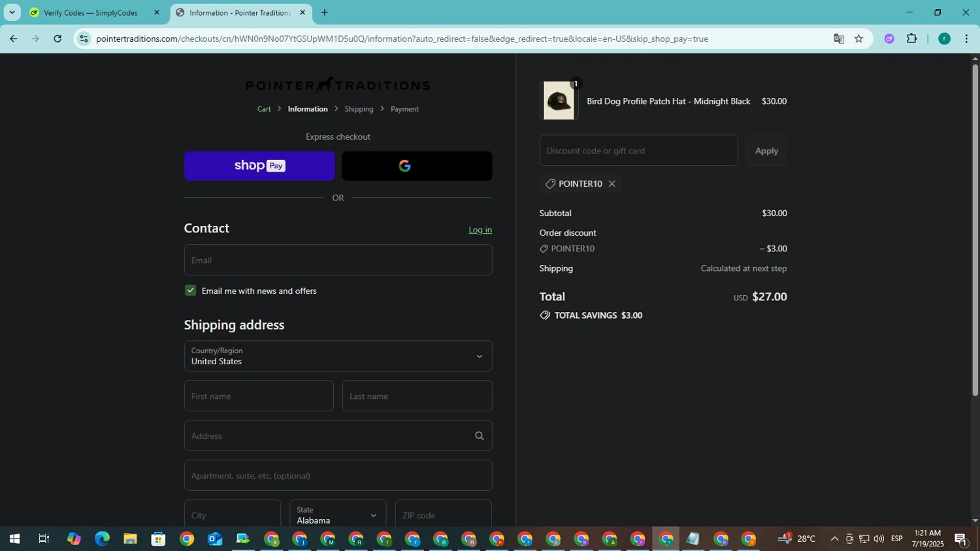Click the TOTAL SAVINGS tag icon
Screen dimensions: 980x551
(545, 315)
